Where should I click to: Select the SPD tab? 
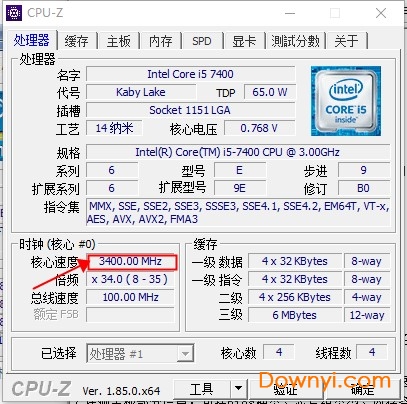202,41
